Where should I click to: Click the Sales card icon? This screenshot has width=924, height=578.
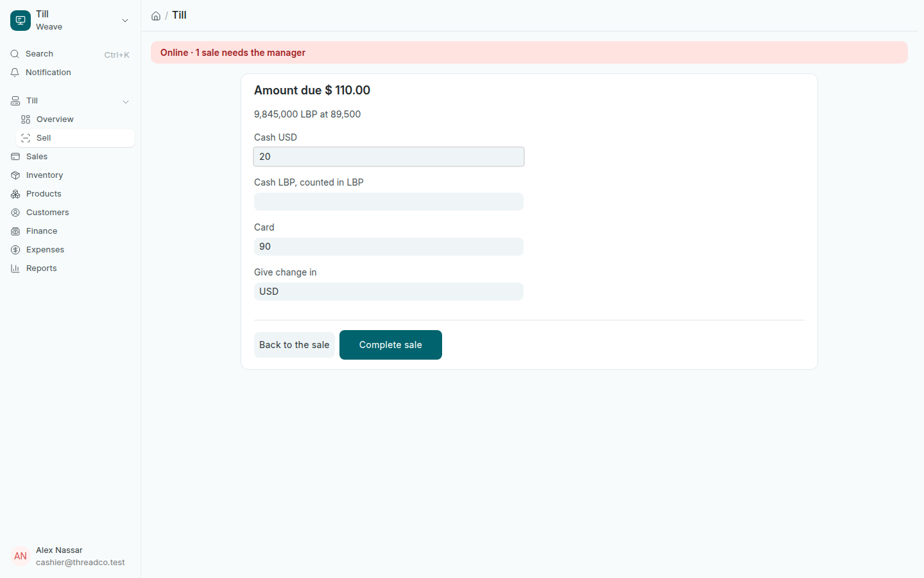[15, 157]
